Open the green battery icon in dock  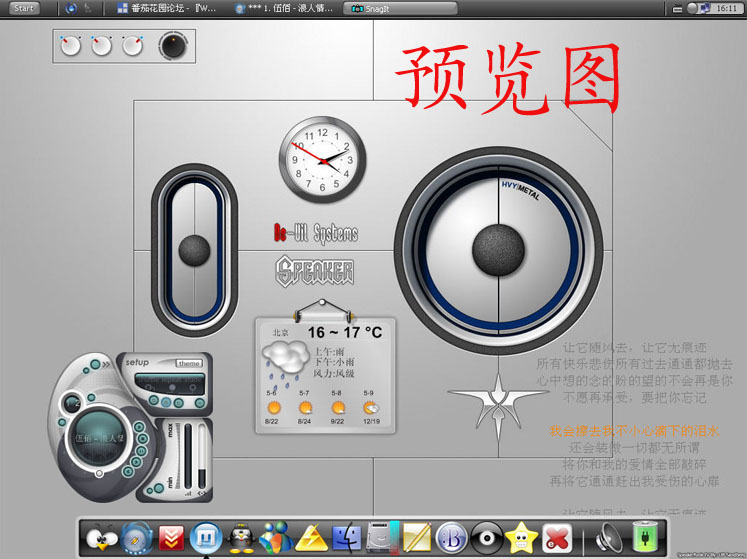(647, 539)
